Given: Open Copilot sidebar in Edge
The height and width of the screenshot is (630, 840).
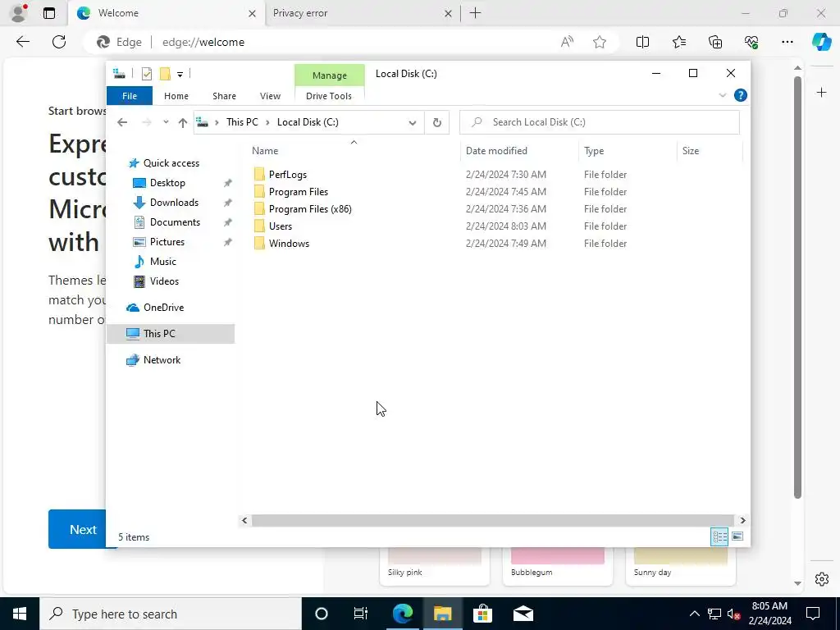Looking at the screenshot, I should 821,42.
